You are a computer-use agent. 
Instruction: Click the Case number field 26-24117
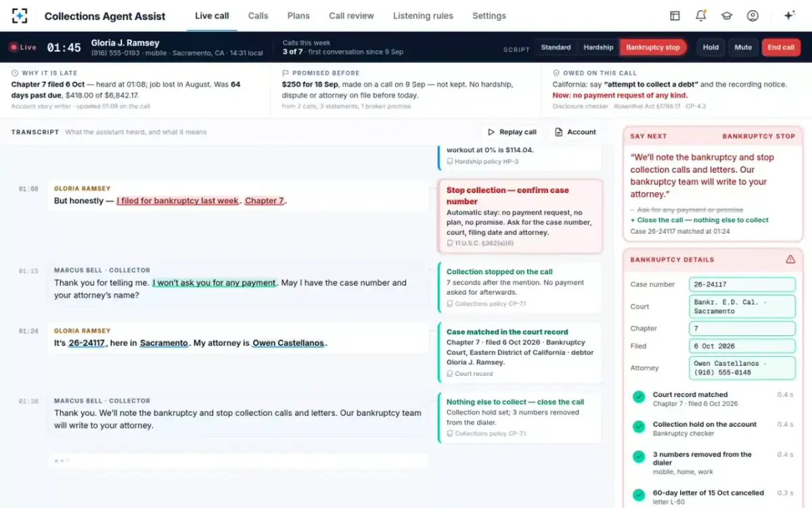click(742, 284)
